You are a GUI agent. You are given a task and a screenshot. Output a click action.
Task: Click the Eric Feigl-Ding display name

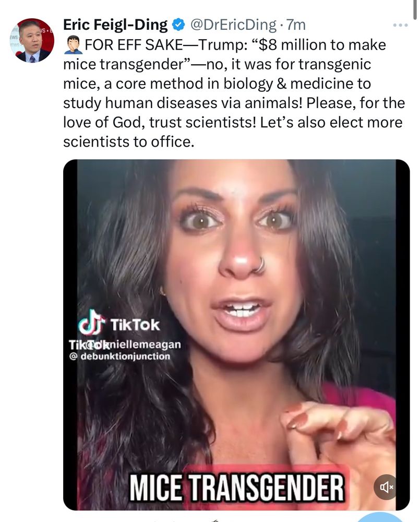115,25
